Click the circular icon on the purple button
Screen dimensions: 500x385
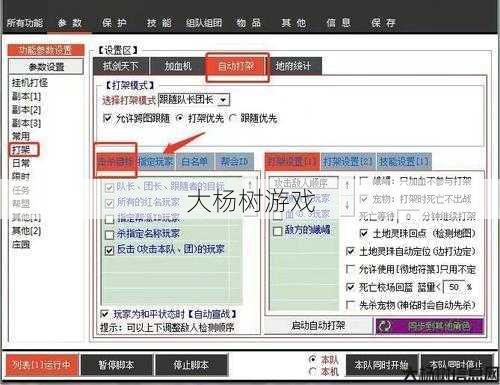pyautogui.click(x=385, y=326)
